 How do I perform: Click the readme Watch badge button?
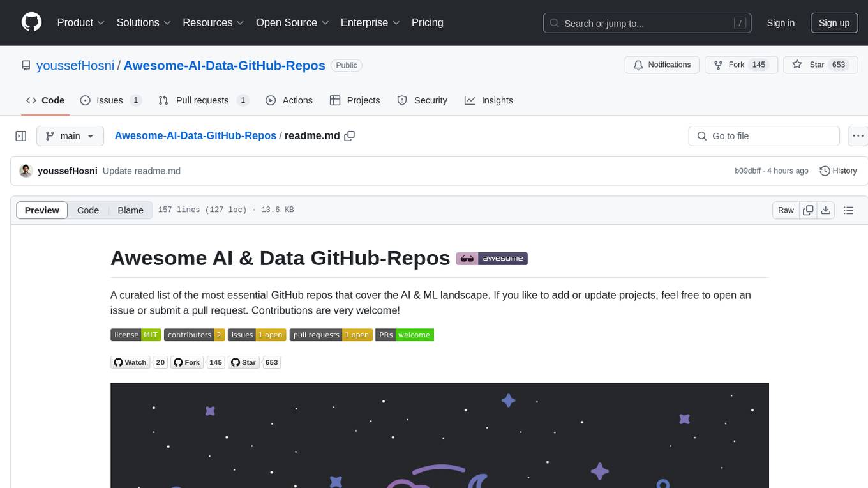point(130,362)
